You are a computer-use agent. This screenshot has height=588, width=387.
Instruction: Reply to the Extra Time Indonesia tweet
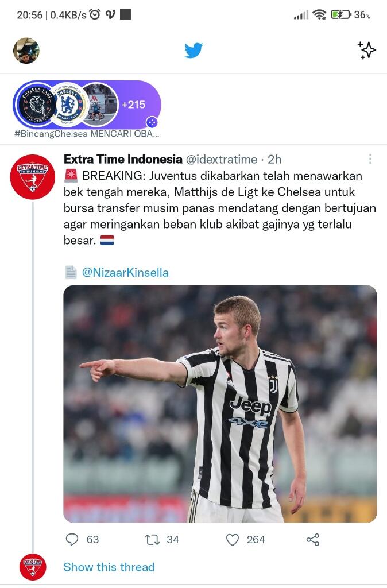[72, 539]
